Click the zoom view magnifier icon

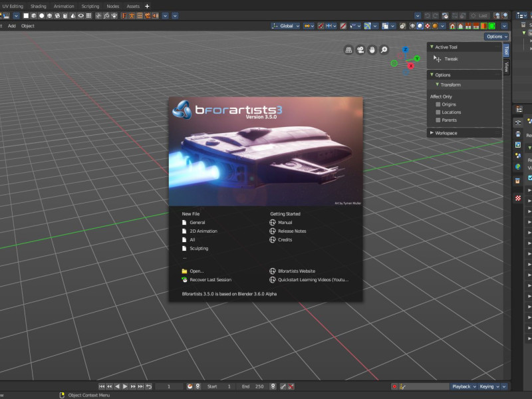384,50
